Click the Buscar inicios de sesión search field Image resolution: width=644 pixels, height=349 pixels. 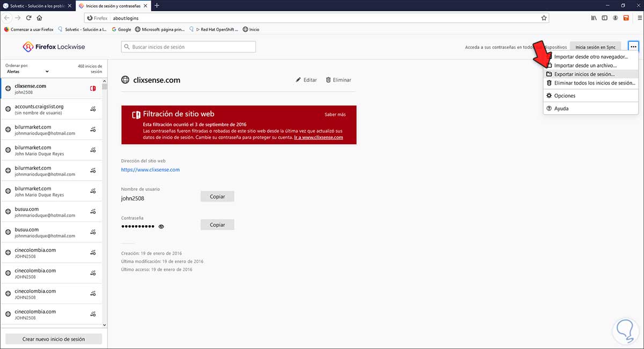[188, 47]
